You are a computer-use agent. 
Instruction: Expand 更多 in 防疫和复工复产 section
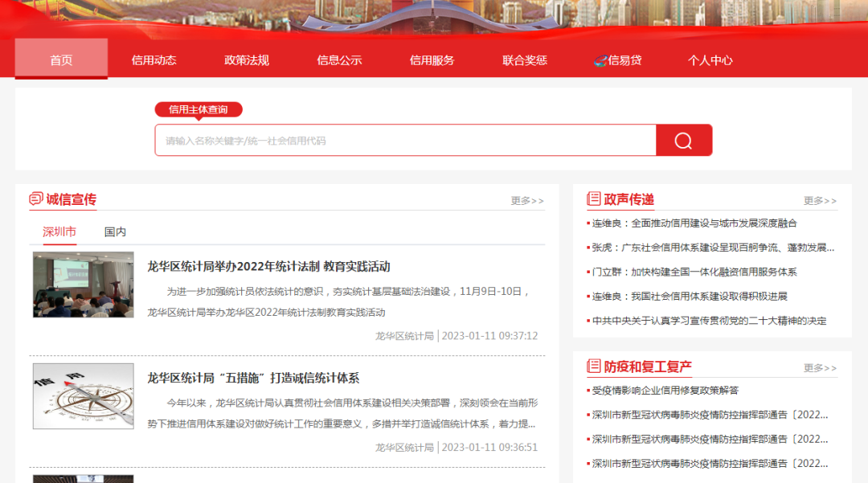pos(820,368)
